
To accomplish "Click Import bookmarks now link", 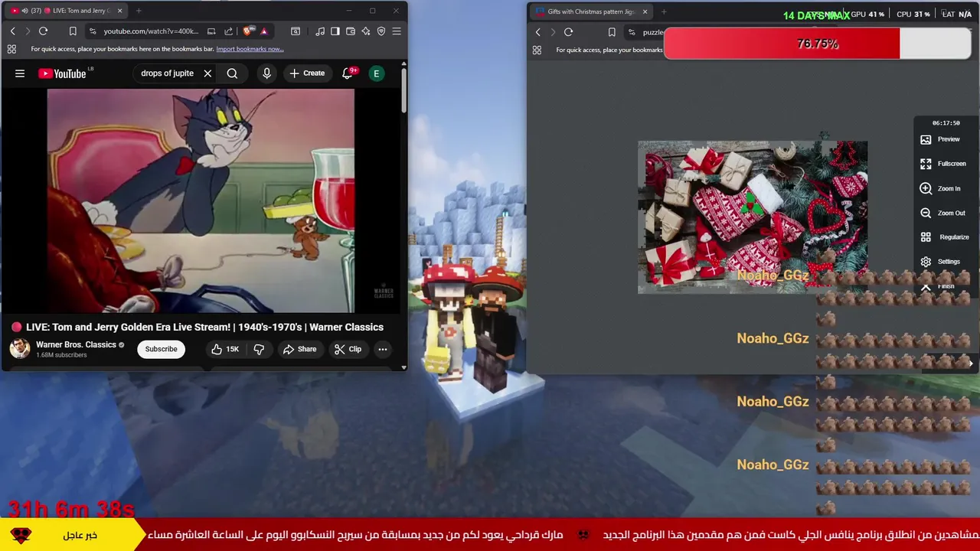I will [250, 49].
